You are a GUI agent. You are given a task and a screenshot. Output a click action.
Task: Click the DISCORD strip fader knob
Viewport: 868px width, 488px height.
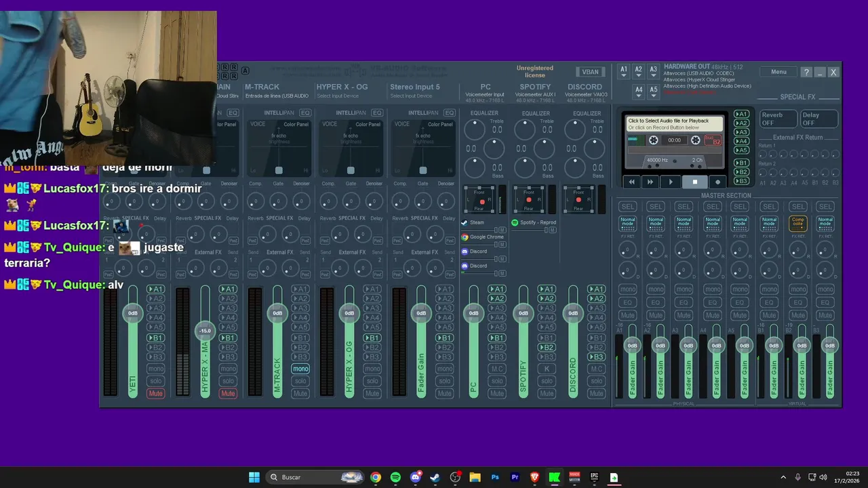[x=573, y=313]
